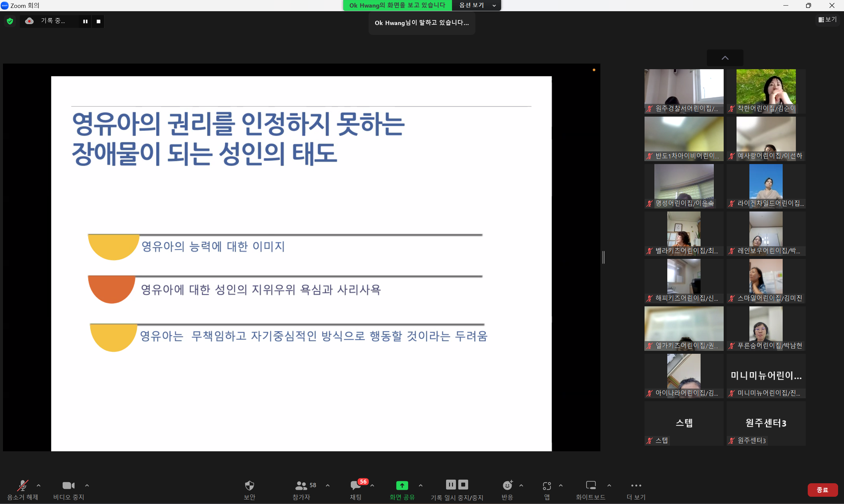Click the cloud recording indicator icon
Image resolution: width=844 pixels, height=504 pixels.
click(x=29, y=21)
